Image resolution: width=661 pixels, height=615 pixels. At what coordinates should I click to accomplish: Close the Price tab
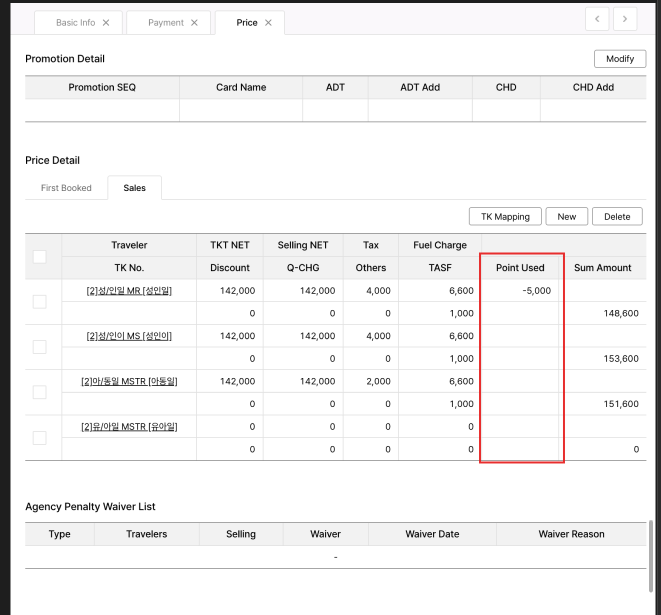point(268,23)
